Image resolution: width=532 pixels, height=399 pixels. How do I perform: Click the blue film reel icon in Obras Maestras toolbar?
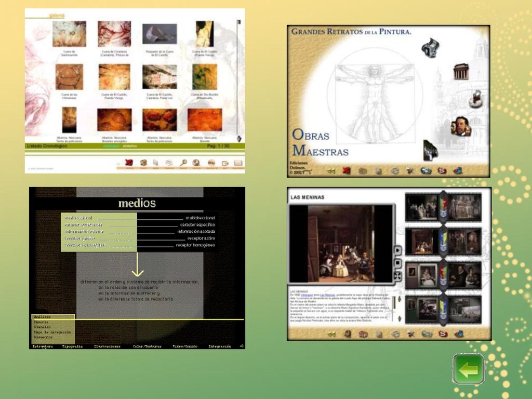(426, 170)
